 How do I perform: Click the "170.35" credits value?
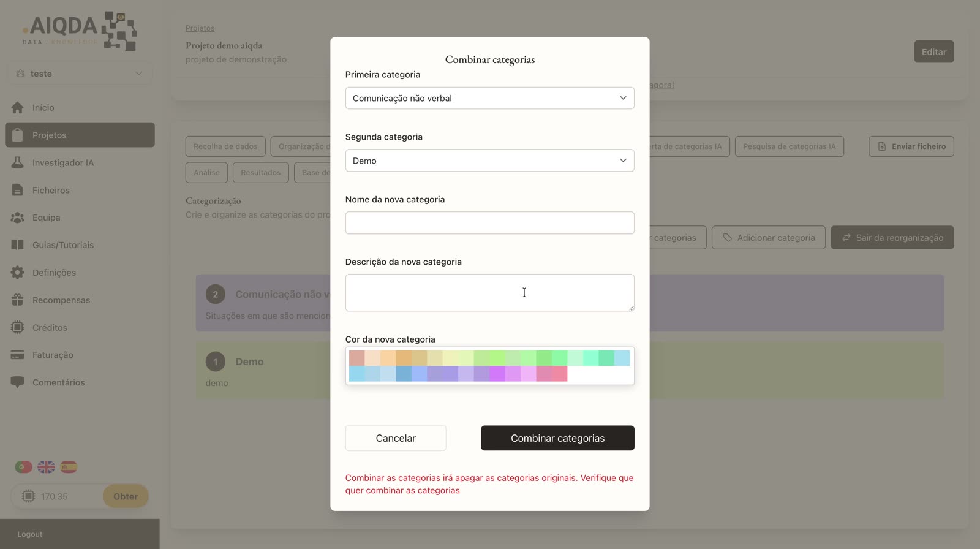click(55, 497)
